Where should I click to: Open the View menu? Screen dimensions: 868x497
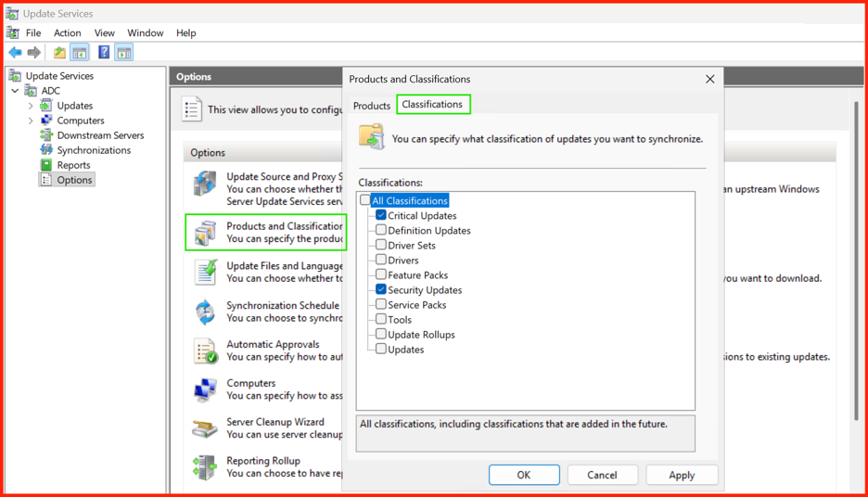(x=104, y=33)
